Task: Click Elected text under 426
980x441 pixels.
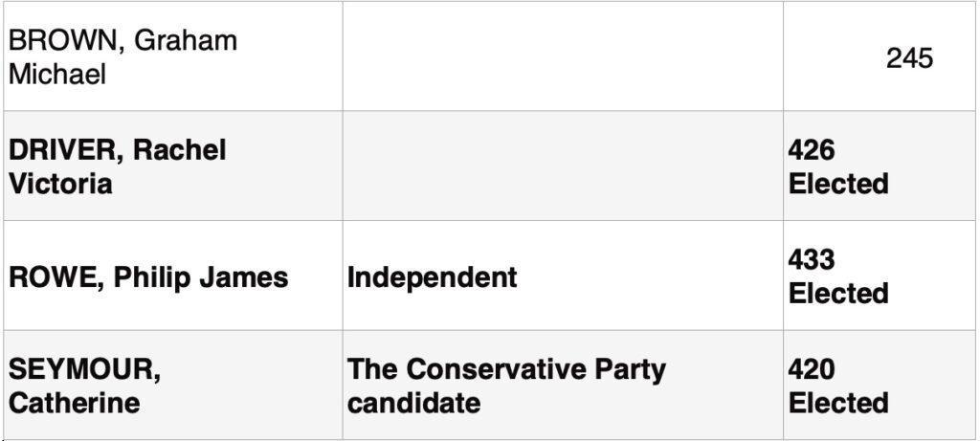Action: point(838,184)
